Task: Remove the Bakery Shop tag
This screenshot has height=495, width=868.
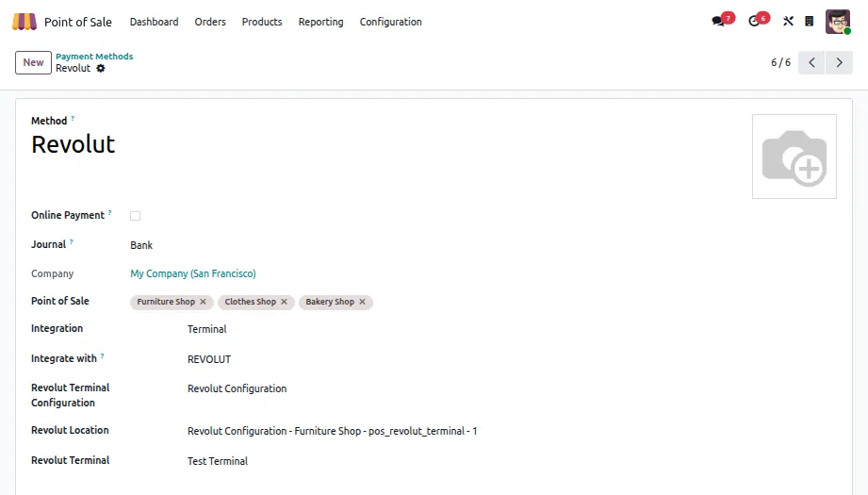Action: 362,302
